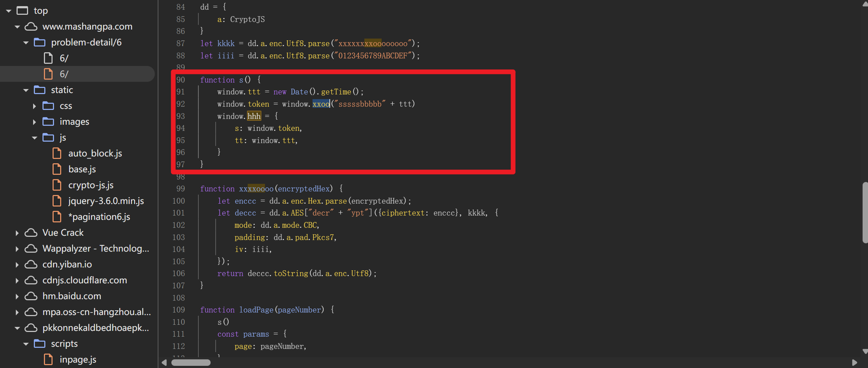Click the cdn.yiban.io cloud icon
This screenshot has width=868, height=368.
tap(31, 265)
